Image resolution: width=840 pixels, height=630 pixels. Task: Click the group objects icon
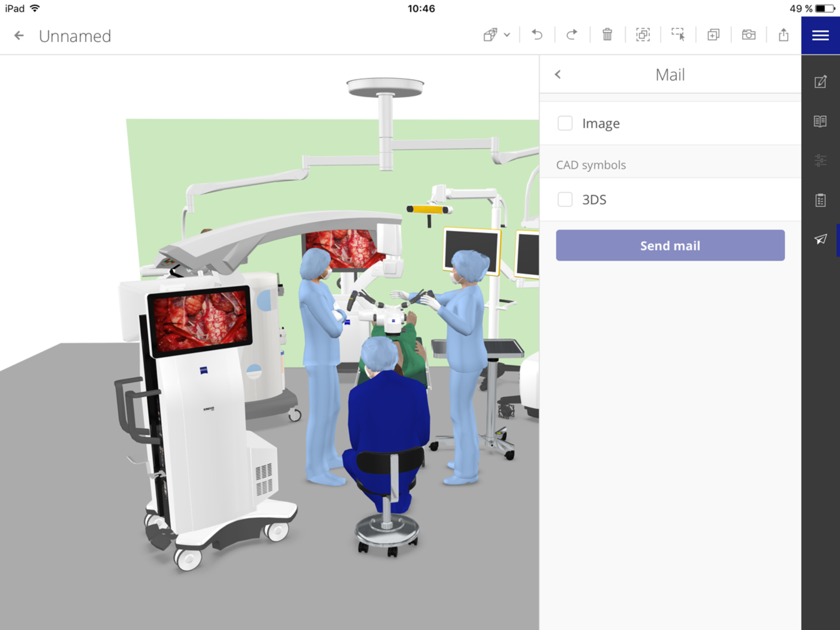pyautogui.click(x=643, y=35)
